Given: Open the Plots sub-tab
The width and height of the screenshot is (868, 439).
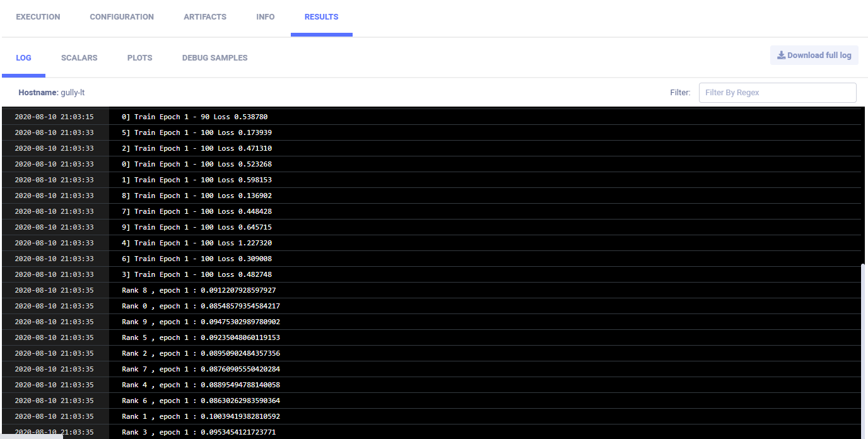Looking at the screenshot, I should (139, 57).
